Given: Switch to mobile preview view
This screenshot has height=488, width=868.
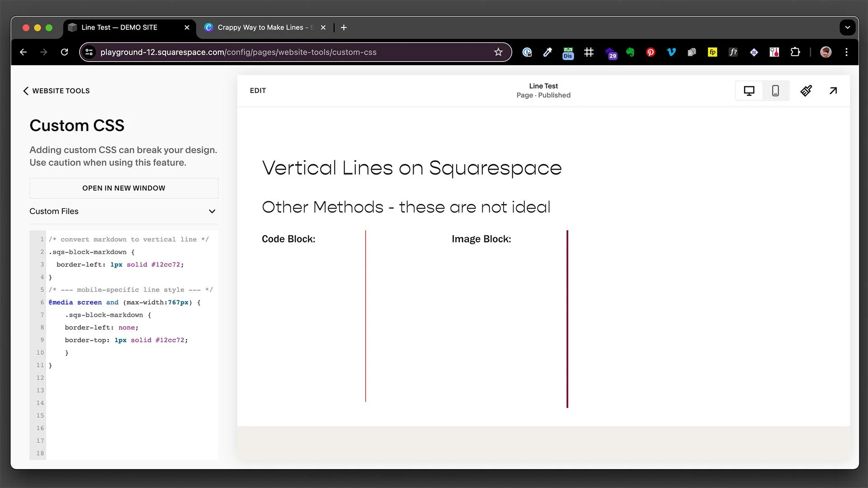Looking at the screenshot, I should 775,91.
